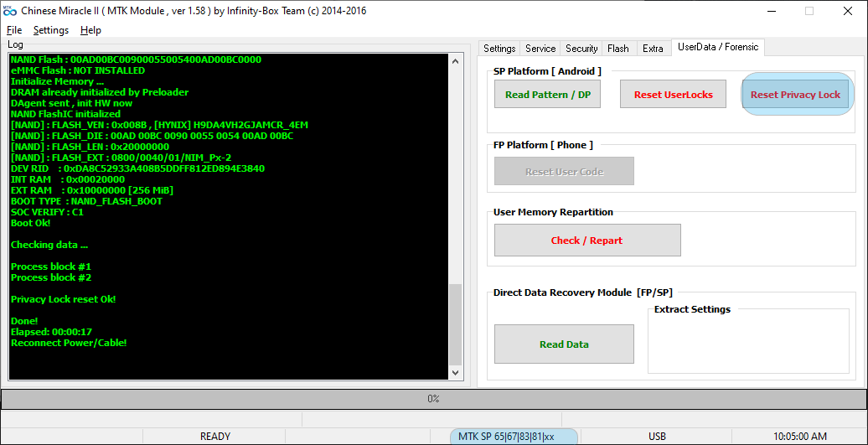Switch to the Flash tab
The height and width of the screenshot is (445, 868).
(x=617, y=48)
